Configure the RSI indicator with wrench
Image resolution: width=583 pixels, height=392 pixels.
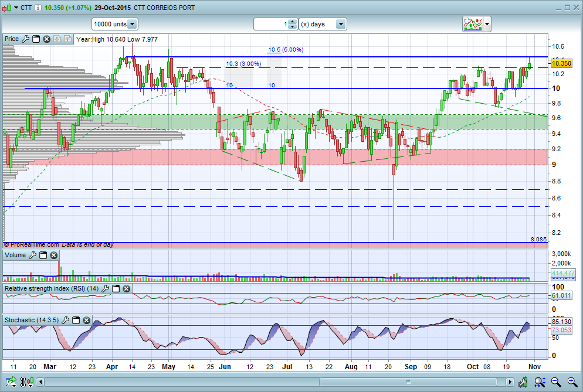106,289
